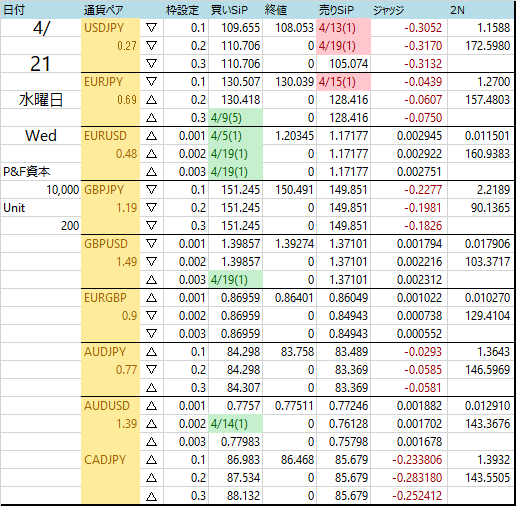Pick the up triangle in CADJPY 0.3 row
516x506 pixels.
[152, 496]
